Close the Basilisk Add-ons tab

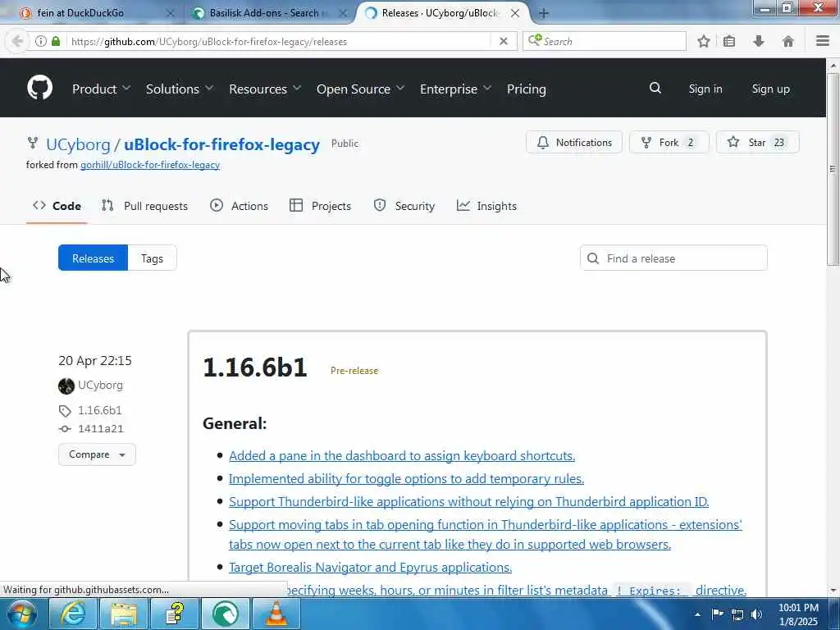tap(344, 13)
